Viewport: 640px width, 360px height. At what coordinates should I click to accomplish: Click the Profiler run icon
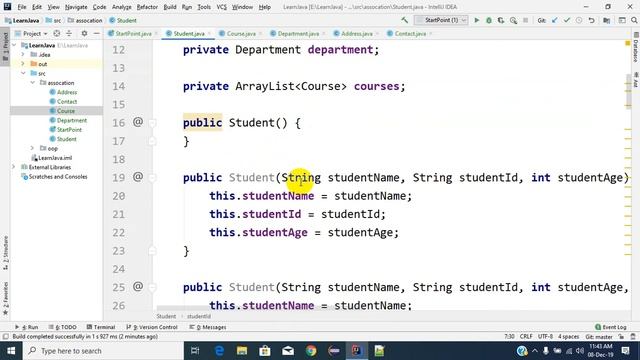513,20
